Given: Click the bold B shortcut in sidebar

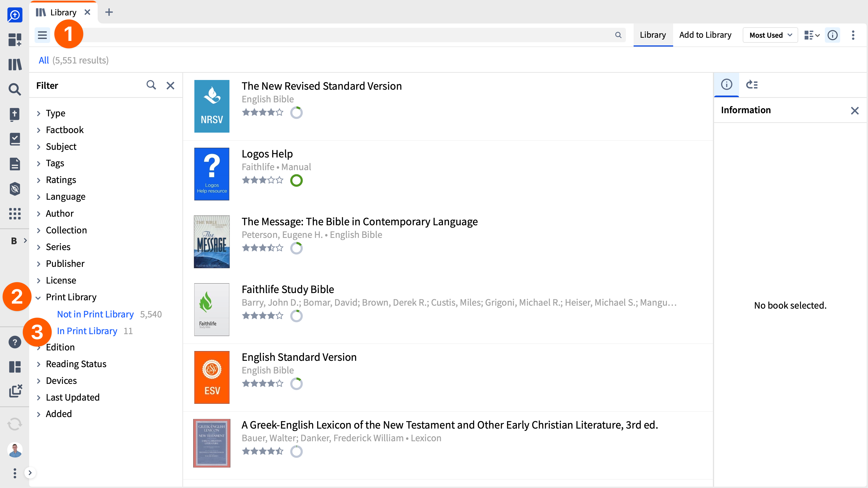Looking at the screenshot, I should pyautogui.click(x=14, y=241).
